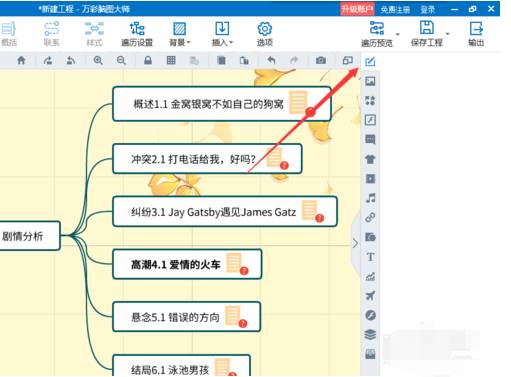Click the undo arrow icon

click(271, 60)
